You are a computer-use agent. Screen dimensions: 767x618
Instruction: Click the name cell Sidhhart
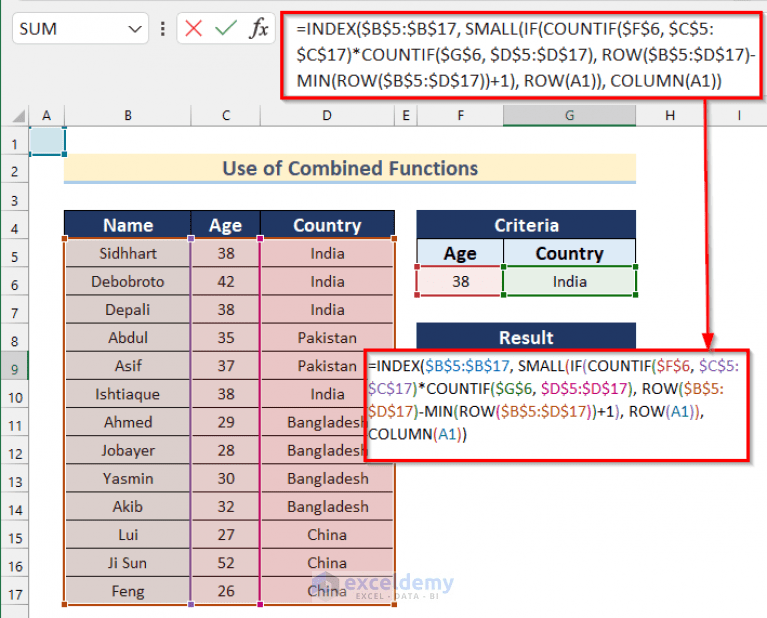tap(128, 253)
